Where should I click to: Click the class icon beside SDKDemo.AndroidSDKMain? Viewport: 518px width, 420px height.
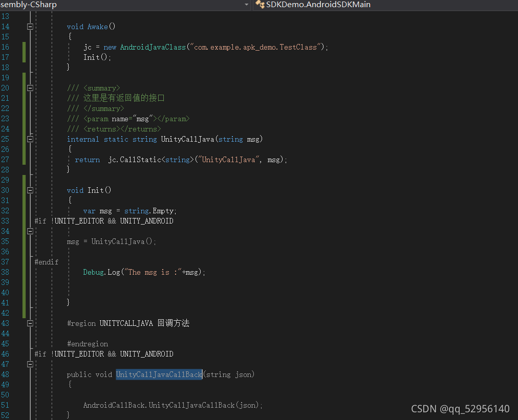tap(260, 4)
